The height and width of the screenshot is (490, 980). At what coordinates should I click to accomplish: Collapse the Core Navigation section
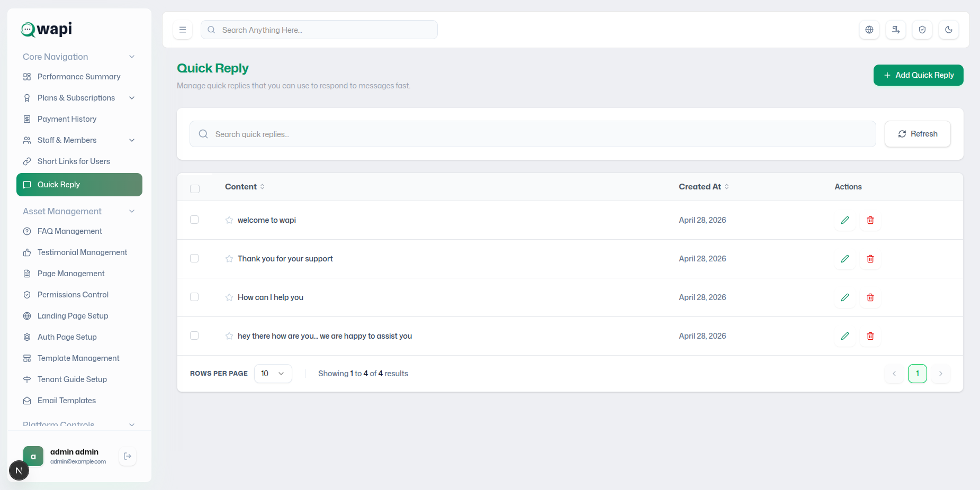(x=132, y=57)
